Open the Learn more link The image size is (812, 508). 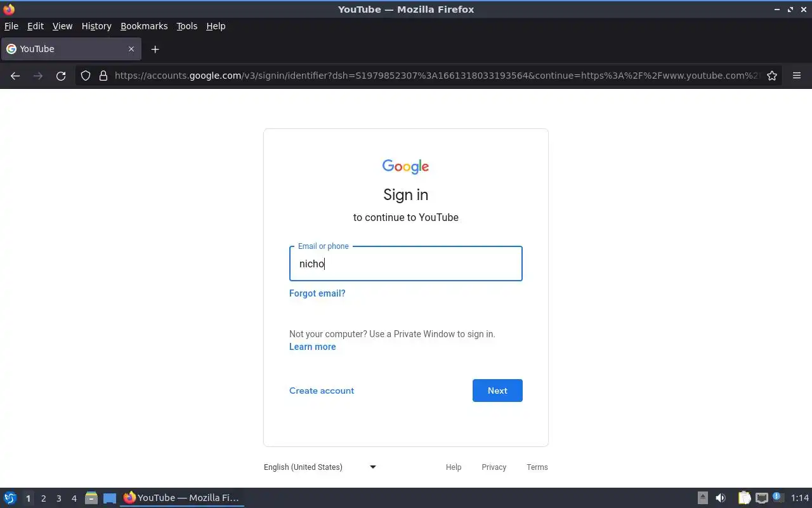[312, 347]
